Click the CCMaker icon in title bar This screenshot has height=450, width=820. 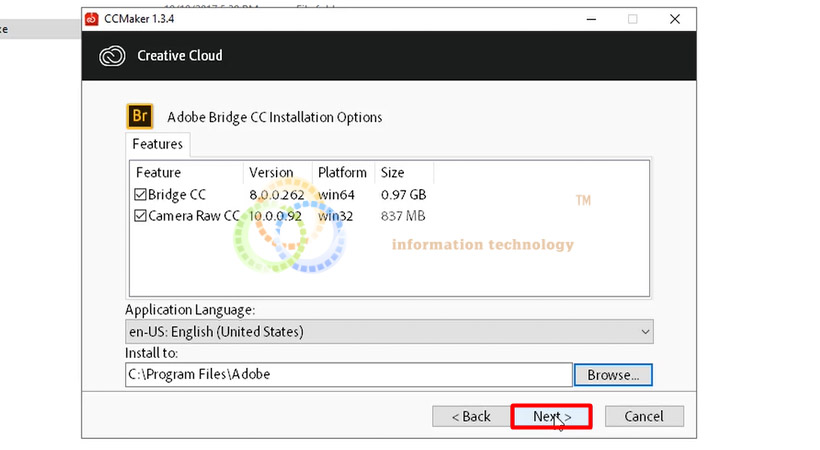click(92, 18)
